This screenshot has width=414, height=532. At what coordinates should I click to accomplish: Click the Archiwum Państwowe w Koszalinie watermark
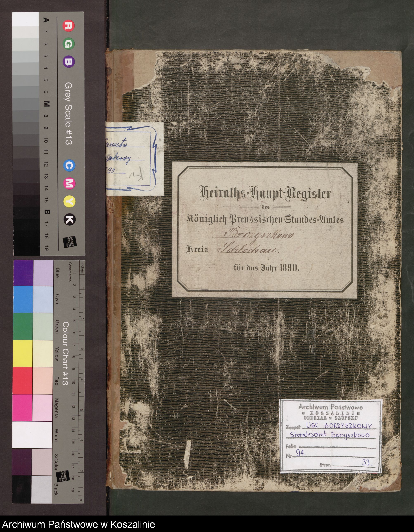pos(78,524)
